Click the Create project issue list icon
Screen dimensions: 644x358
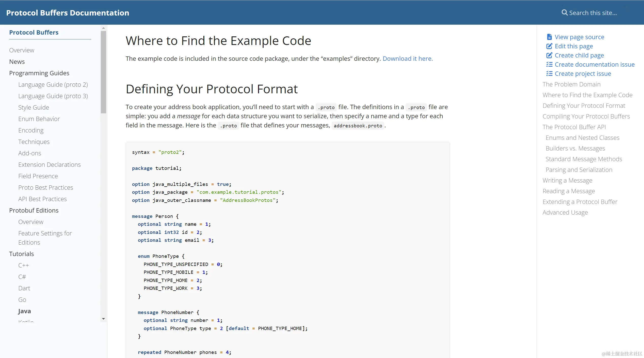pos(549,74)
